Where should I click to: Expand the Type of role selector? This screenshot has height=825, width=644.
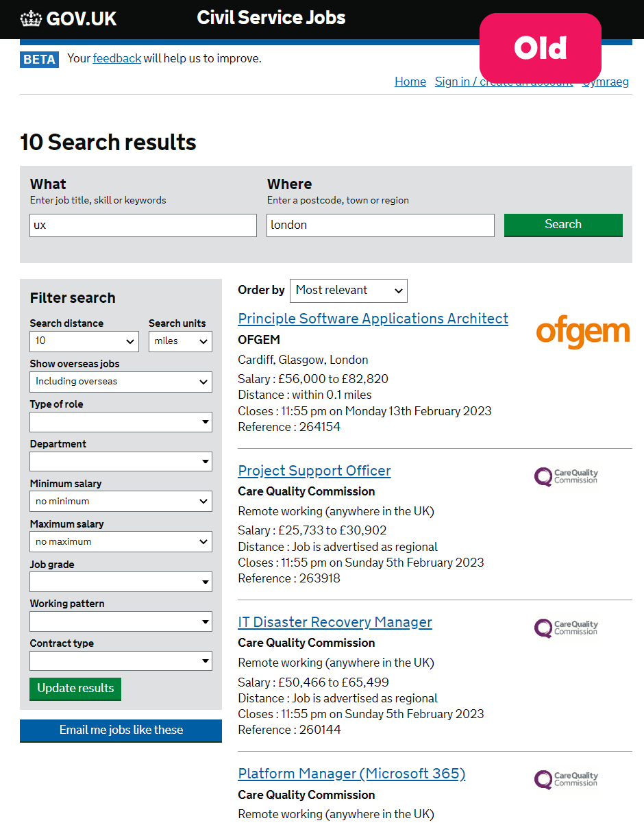121,422
